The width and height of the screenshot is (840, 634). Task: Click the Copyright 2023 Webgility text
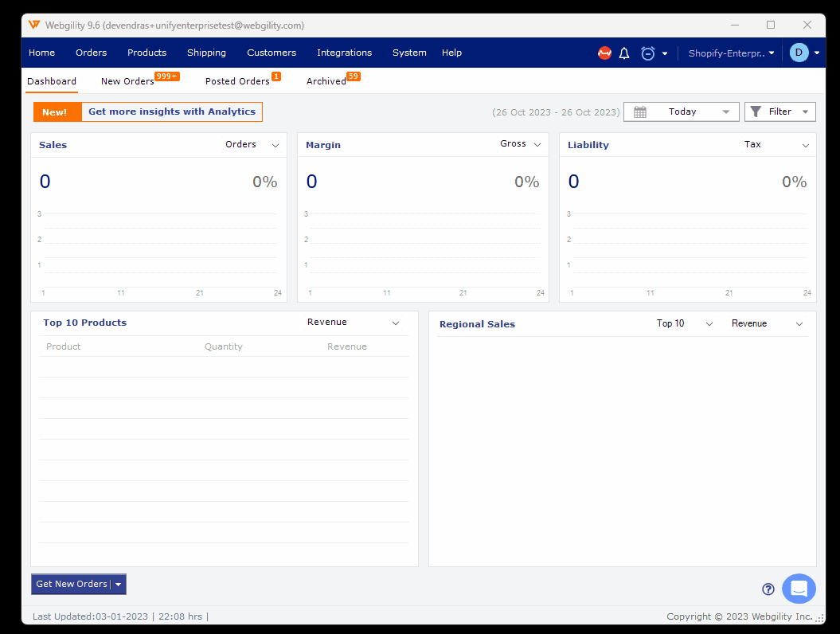tap(740, 616)
